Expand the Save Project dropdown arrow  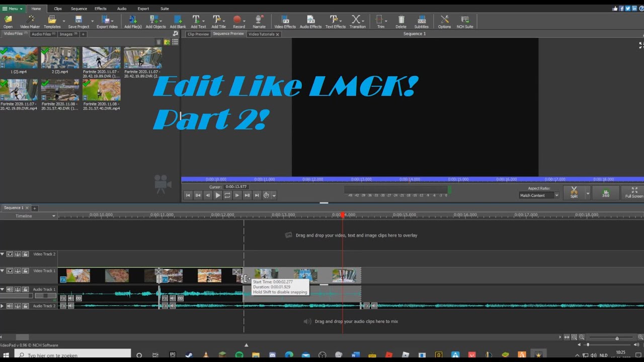coord(92,21)
